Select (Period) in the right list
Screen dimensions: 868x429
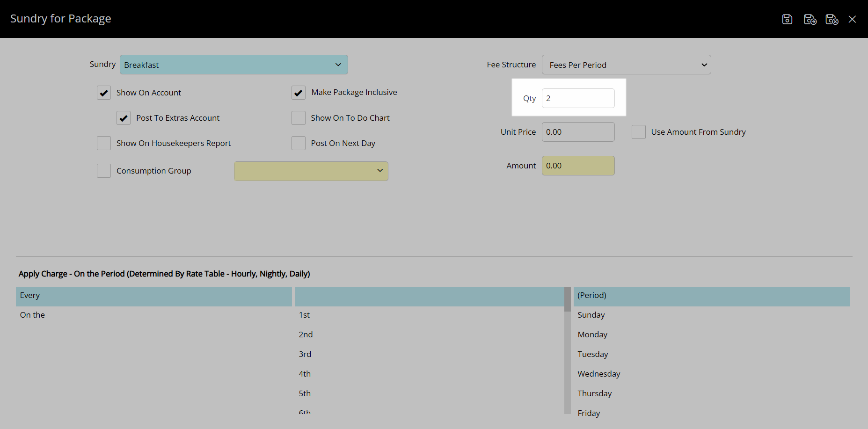click(711, 296)
